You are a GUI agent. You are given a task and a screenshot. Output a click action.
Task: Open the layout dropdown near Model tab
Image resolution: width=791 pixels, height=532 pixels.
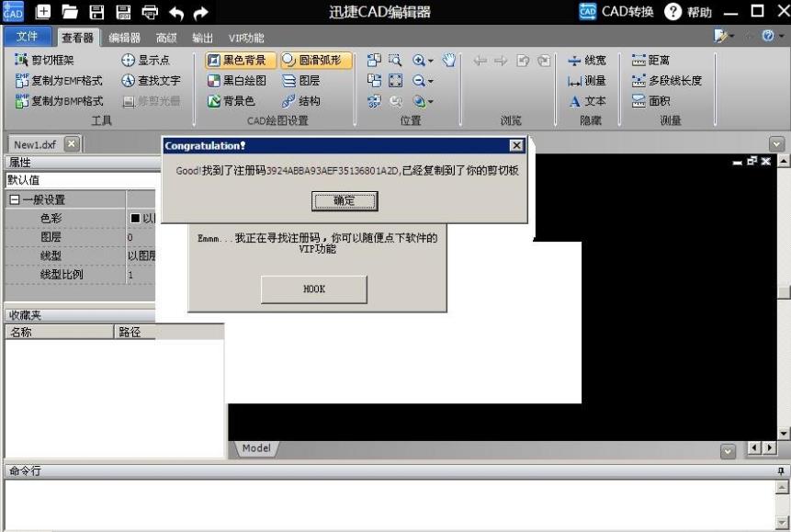pos(728,450)
